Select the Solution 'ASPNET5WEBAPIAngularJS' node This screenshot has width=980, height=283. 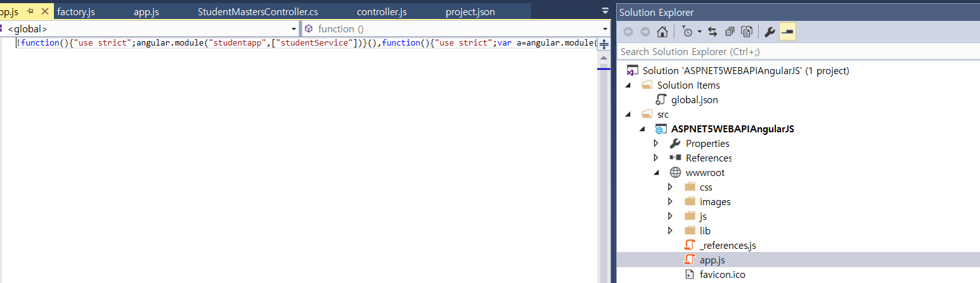click(x=745, y=70)
